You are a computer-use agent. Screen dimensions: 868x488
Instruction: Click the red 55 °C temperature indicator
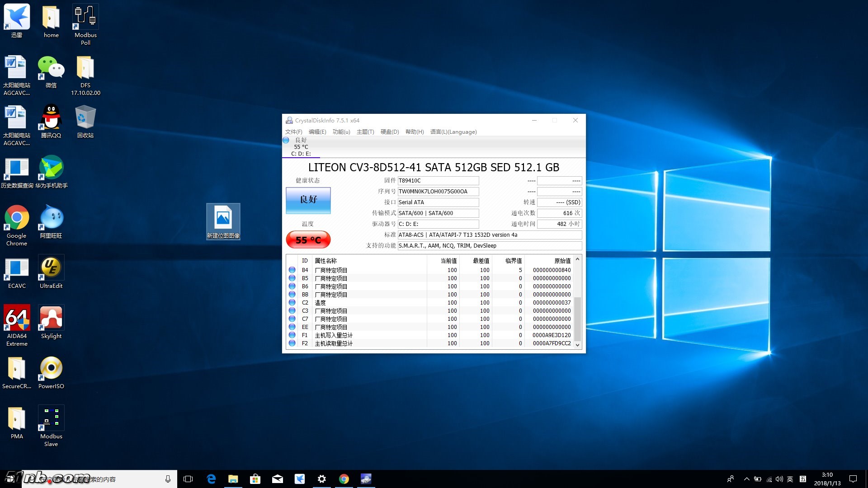pyautogui.click(x=308, y=240)
